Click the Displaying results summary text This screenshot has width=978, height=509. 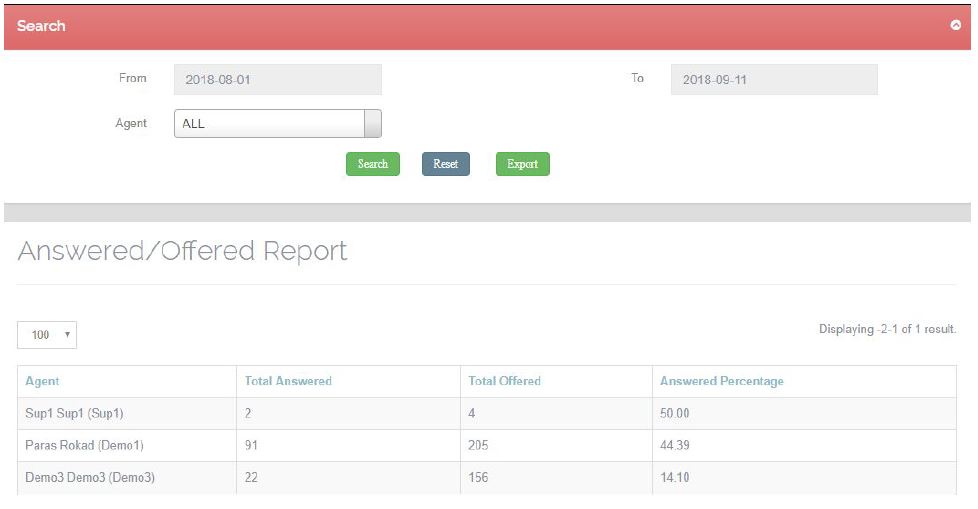[x=887, y=329]
